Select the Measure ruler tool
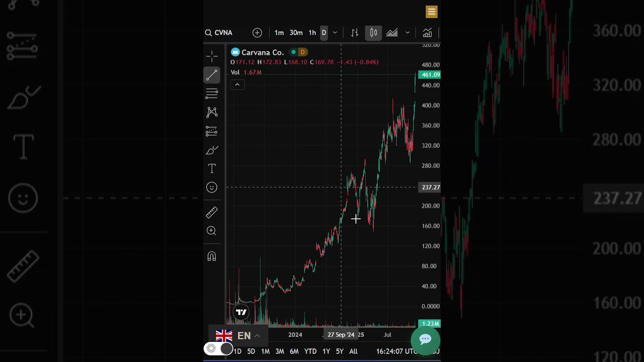This screenshot has width=644, height=362. [x=212, y=213]
